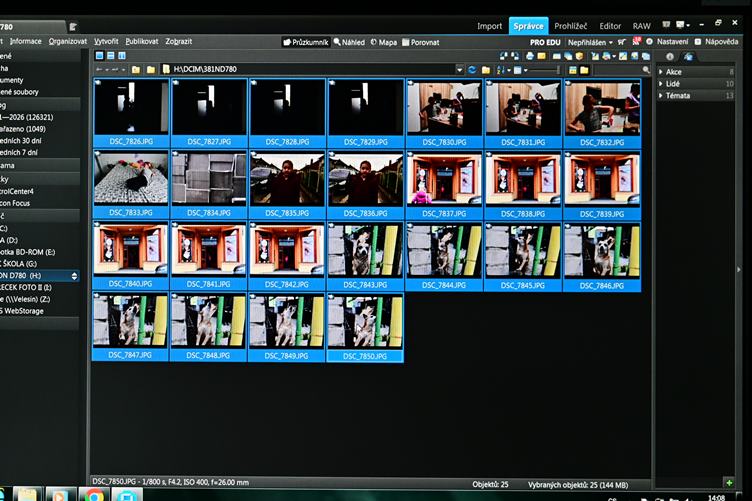Switch to the Editor tab

pyautogui.click(x=610, y=26)
